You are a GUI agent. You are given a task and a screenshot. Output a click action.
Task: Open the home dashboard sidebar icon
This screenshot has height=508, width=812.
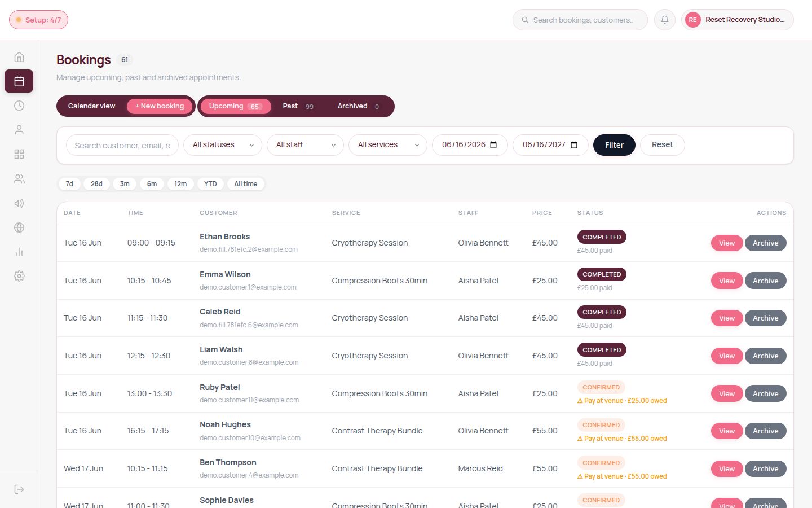tap(19, 57)
